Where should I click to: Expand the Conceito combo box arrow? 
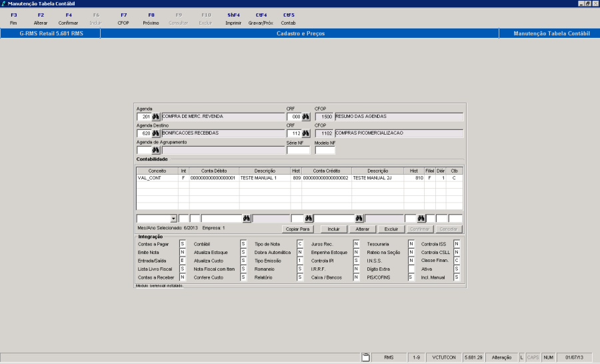pos(173,219)
